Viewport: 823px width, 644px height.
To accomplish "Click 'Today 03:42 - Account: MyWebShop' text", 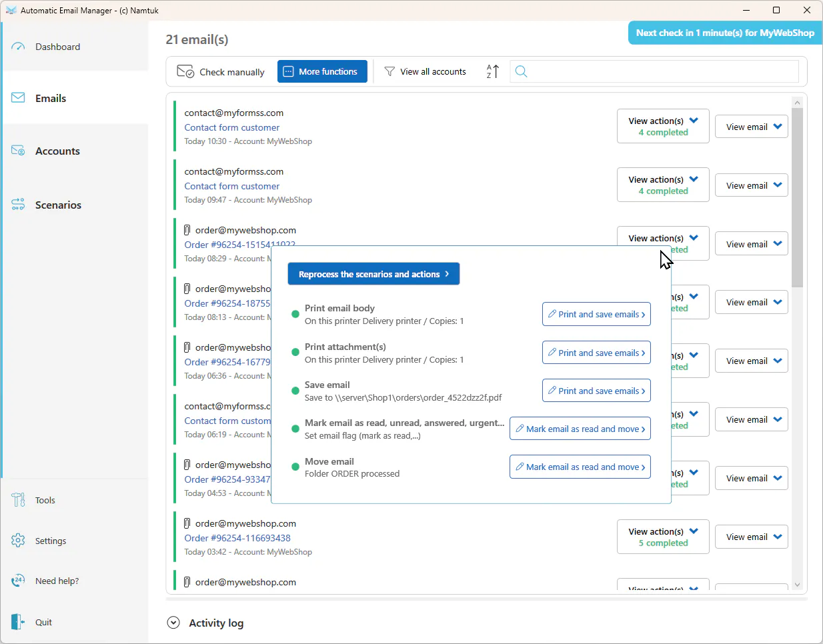I will [248, 552].
